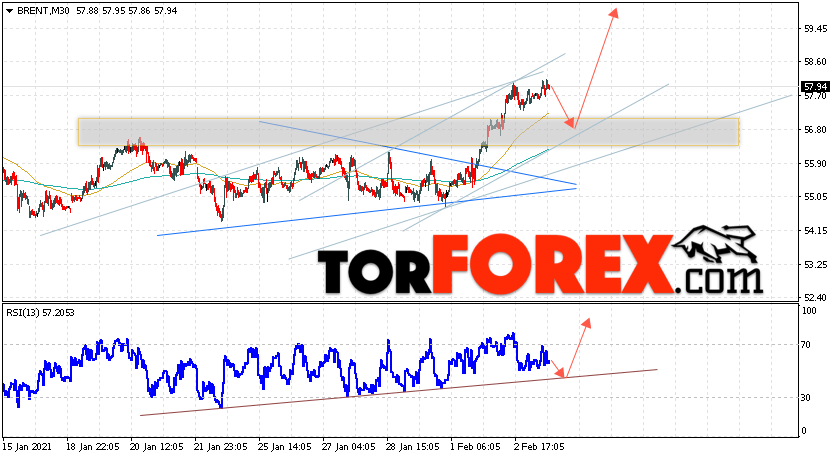Image resolution: width=838 pixels, height=458 pixels.
Task: Click the current price tag 57.94
Action: [816, 87]
